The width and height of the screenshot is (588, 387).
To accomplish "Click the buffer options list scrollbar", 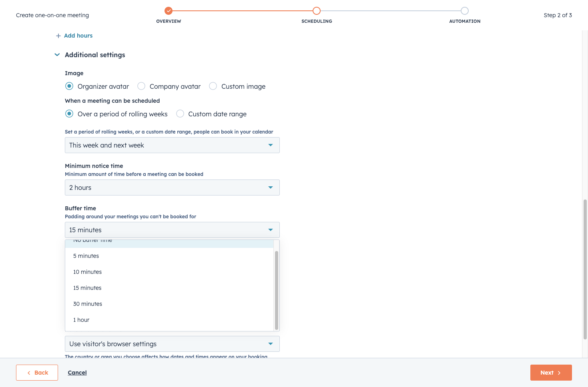I will coord(277,290).
